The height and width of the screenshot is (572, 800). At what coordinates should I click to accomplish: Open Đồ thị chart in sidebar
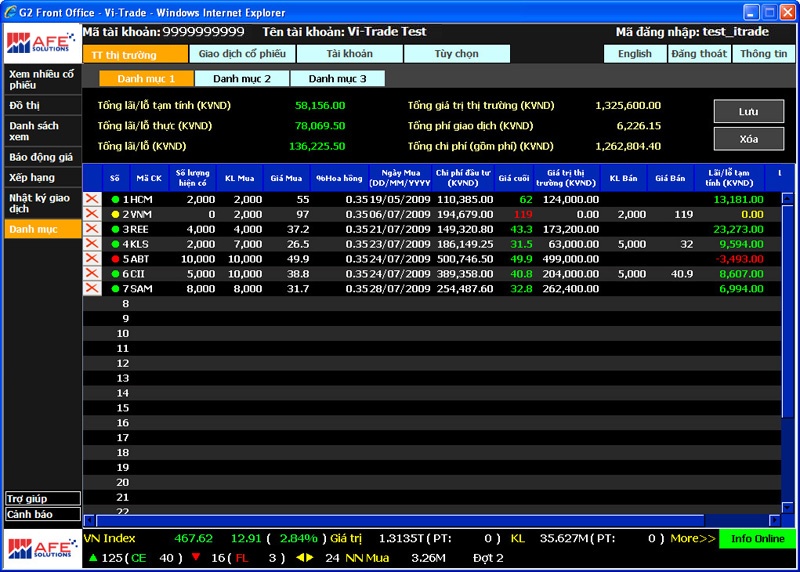click(43, 105)
